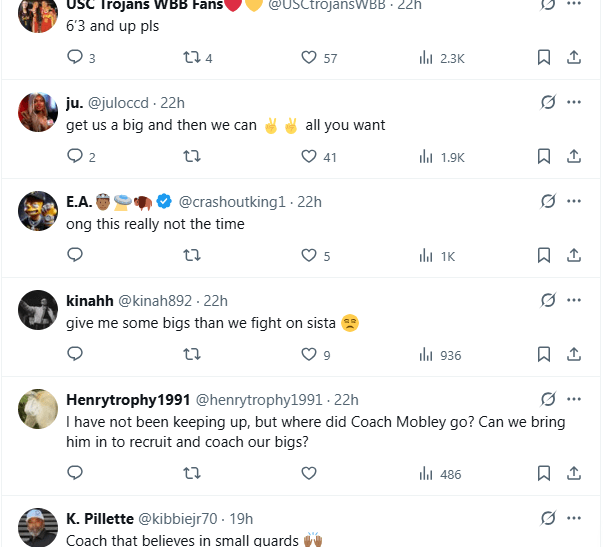Open more options on Henrytrophy1991's tweet
Viewport: 603px width, 547px height.
pyautogui.click(x=574, y=399)
